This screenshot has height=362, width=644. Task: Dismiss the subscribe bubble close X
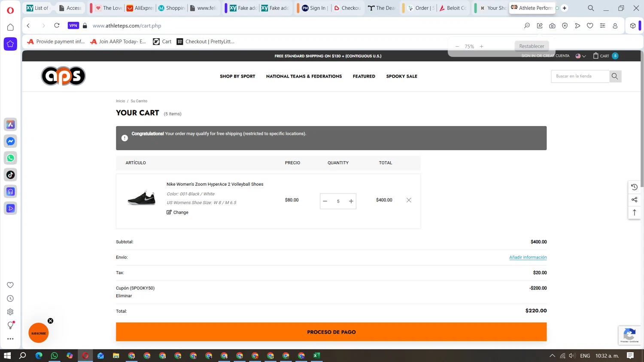pyautogui.click(x=50, y=321)
